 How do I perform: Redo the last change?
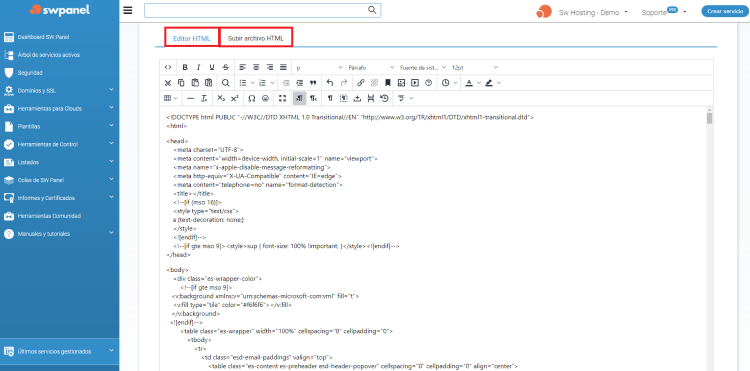click(x=343, y=83)
